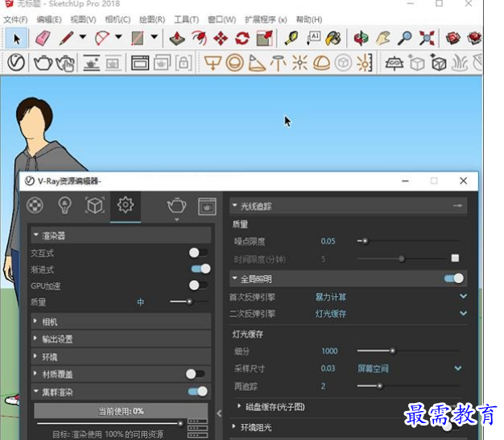Select the arrow Select tool
Screen dimensions: 504x440
16,39
